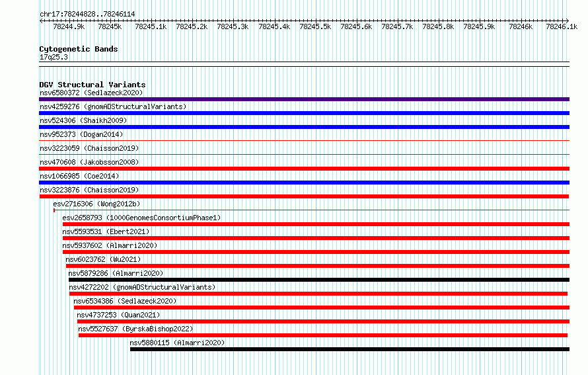Image resolution: width=588 pixels, height=375 pixels.
Task: Click the 78245.6k ruler tick label
Action: (x=356, y=26)
